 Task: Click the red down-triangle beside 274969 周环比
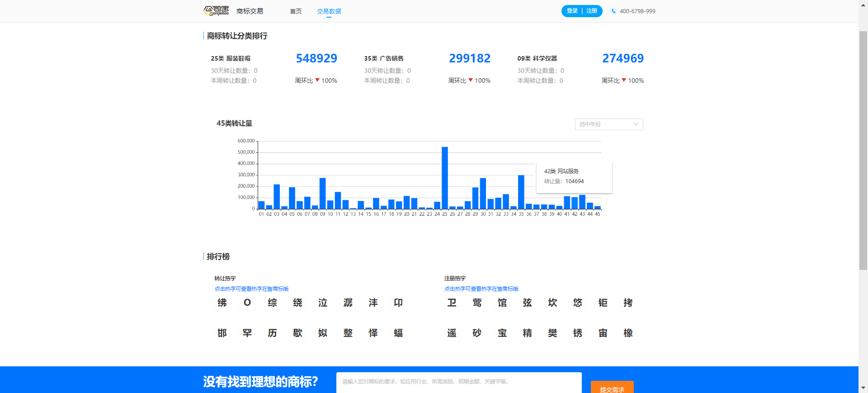click(624, 80)
